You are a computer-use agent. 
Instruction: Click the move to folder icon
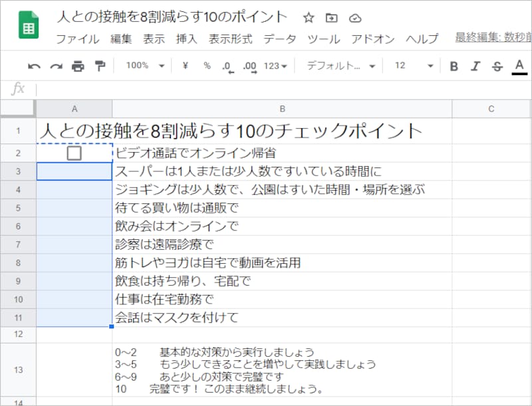[331, 18]
